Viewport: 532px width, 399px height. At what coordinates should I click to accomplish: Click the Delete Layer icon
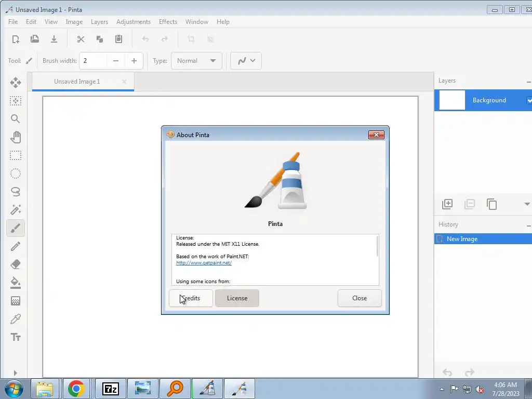[x=470, y=204]
